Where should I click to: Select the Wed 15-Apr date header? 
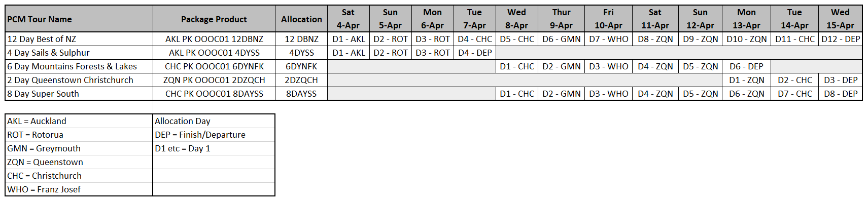(840, 19)
